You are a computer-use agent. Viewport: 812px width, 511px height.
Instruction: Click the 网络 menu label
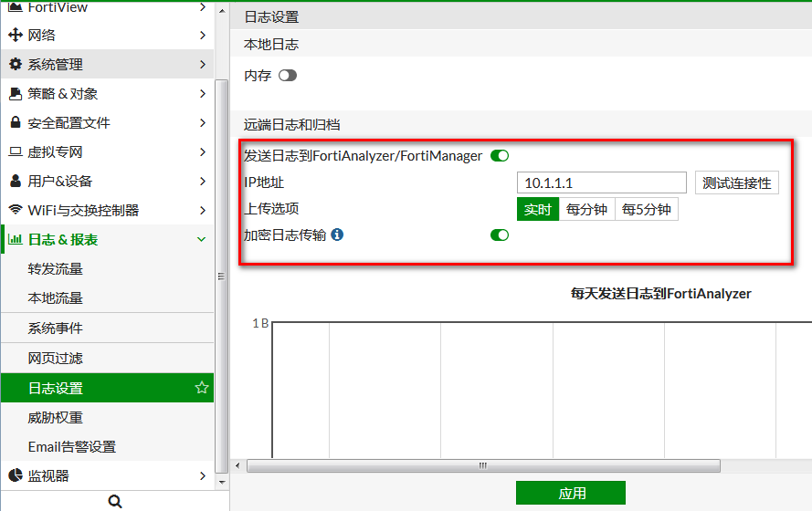point(41,36)
